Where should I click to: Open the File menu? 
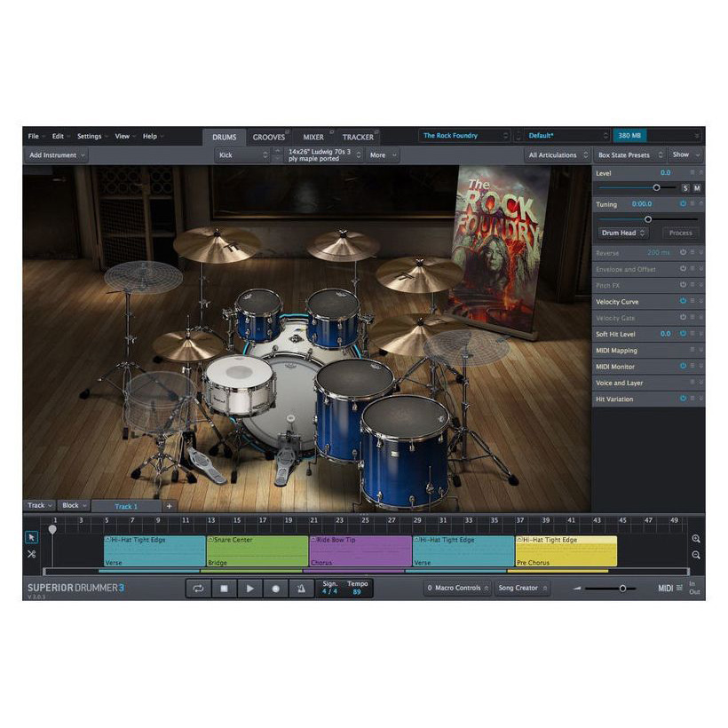pos(34,136)
